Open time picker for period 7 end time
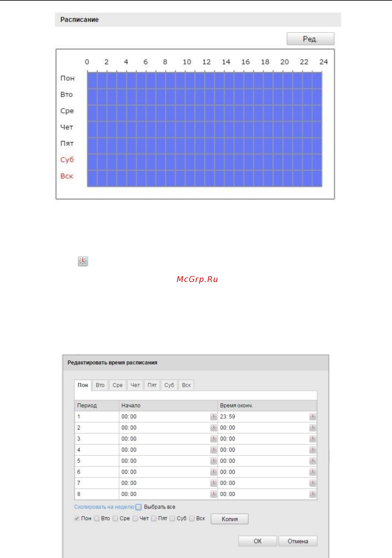 click(313, 483)
